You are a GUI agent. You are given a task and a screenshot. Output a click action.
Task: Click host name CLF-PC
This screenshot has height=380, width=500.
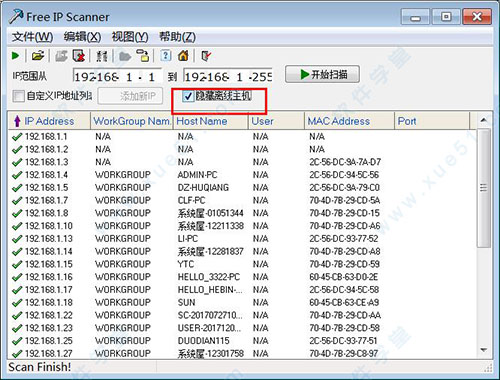[x=191, y=200]
